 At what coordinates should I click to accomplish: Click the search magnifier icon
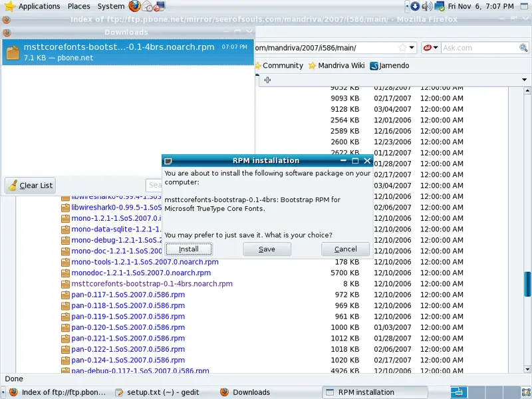coord(523,48)
